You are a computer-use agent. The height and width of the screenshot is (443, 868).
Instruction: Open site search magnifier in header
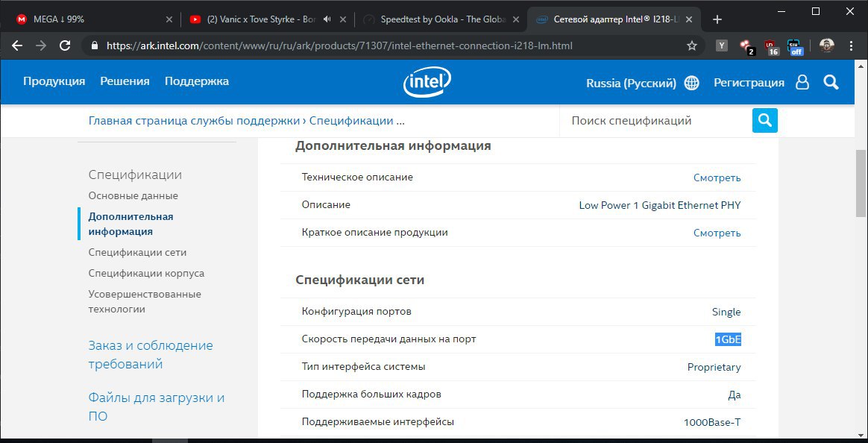click(x=831, y=83)
